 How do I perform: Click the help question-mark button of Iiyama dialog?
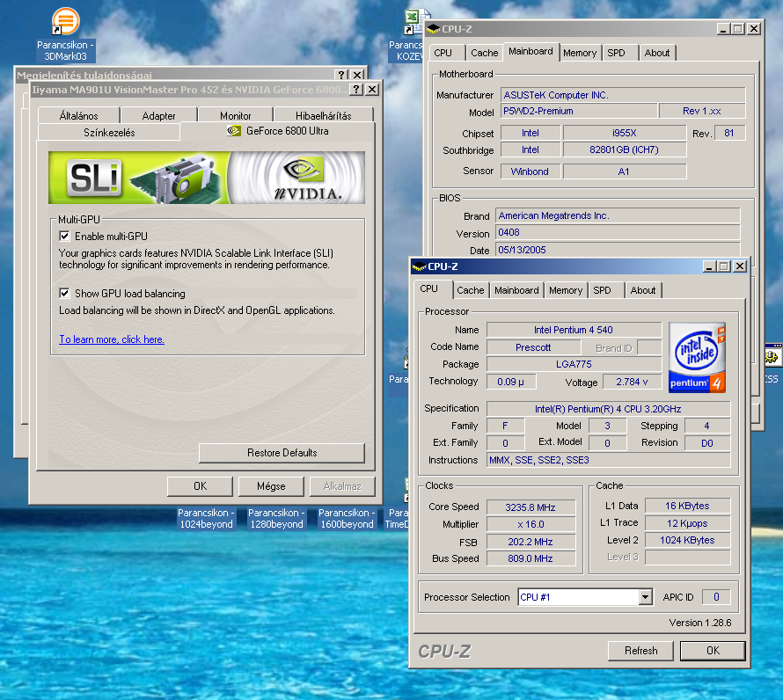pos(356,90)
